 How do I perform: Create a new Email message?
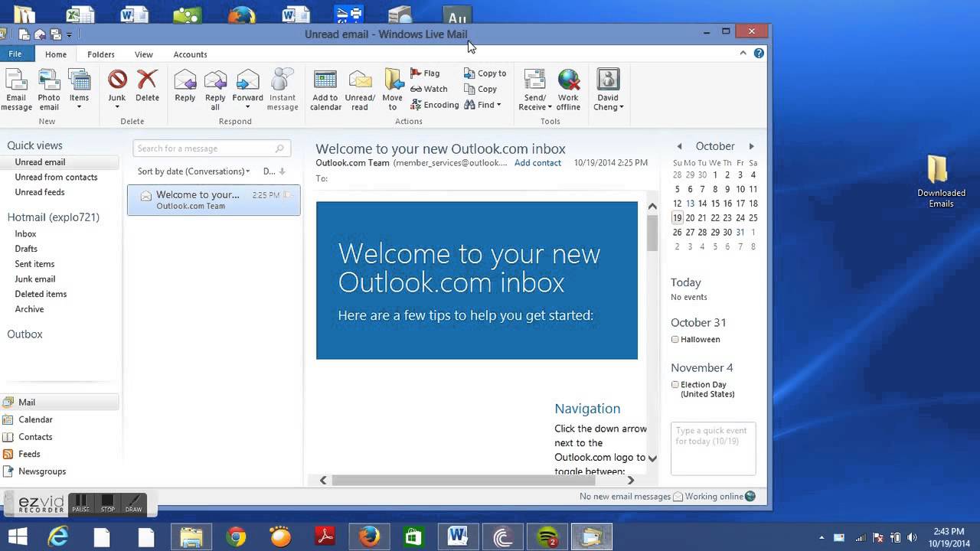(x=17, y=90)
